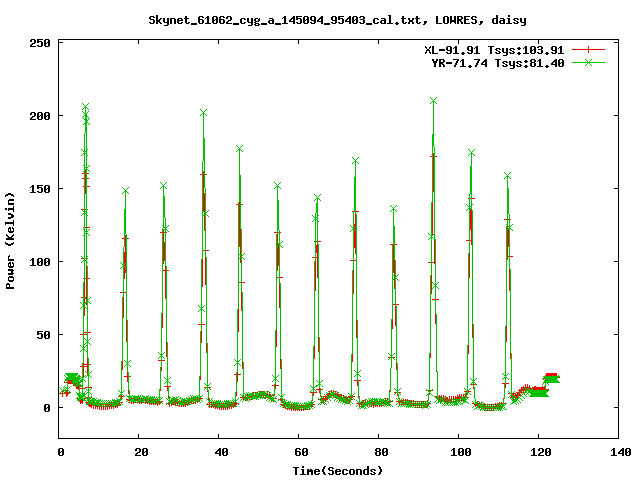The height and width of the screenshot is (480, 640).
Task: Click the 150 tick label on y-axis
Action: 41,189
